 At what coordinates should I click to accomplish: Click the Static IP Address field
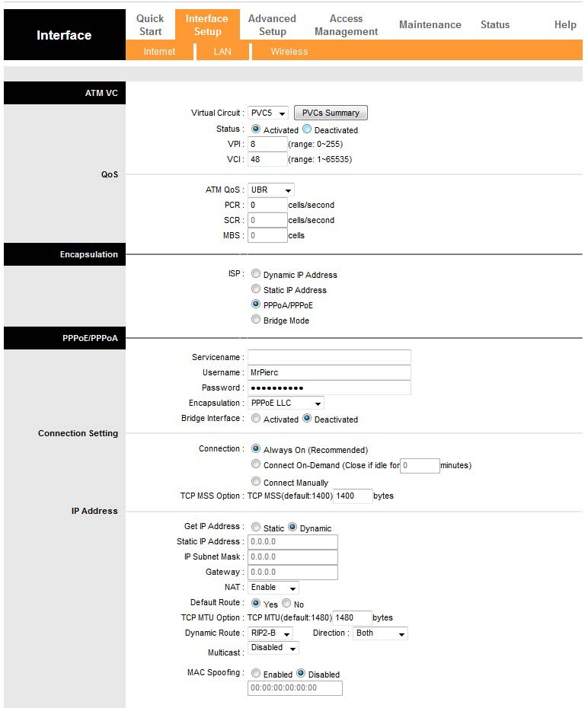[292, 542]
